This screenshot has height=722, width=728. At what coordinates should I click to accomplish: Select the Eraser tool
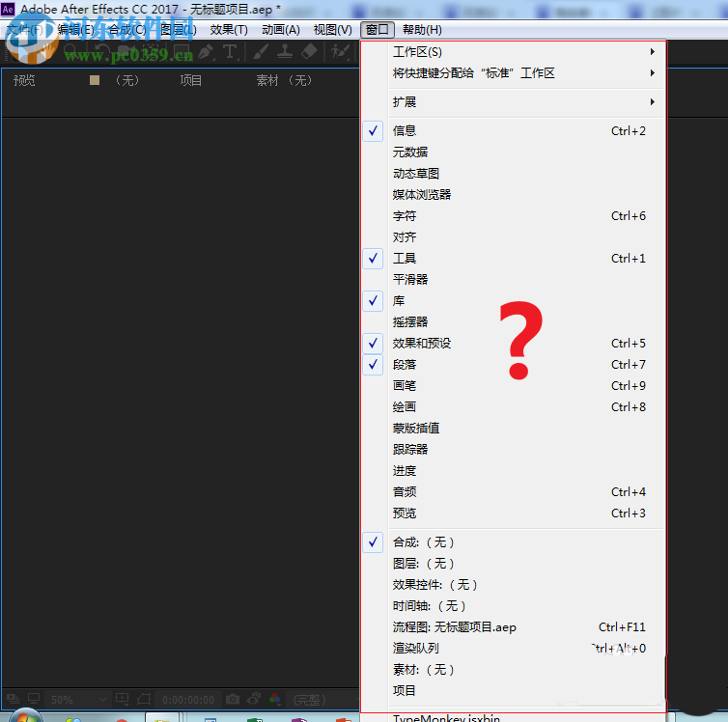[309, 51]
